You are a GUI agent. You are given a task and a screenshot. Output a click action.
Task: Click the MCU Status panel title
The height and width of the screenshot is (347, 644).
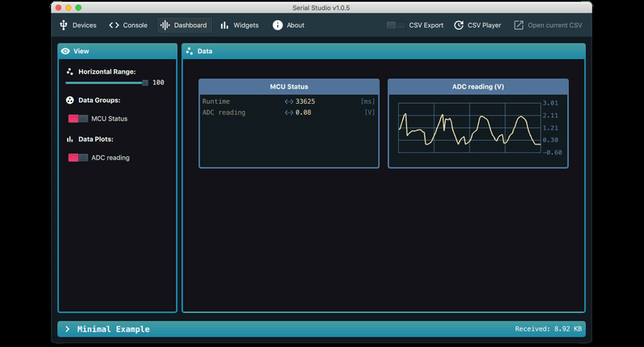click(x=289, y=87)
